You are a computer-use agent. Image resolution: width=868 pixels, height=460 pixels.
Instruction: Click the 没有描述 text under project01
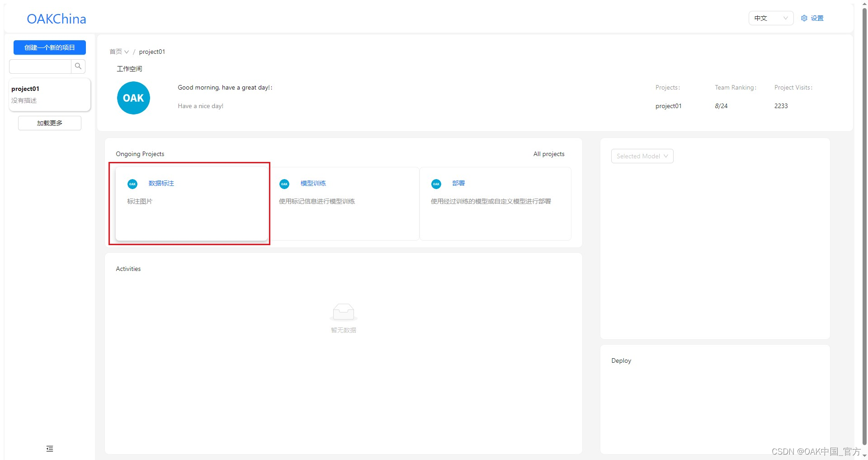[x=24, y=100]
